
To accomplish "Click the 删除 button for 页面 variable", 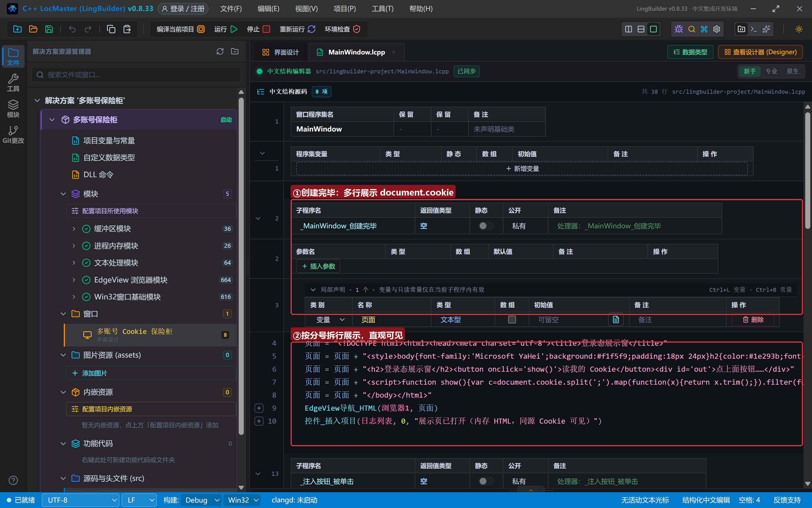I will (753, 319).
